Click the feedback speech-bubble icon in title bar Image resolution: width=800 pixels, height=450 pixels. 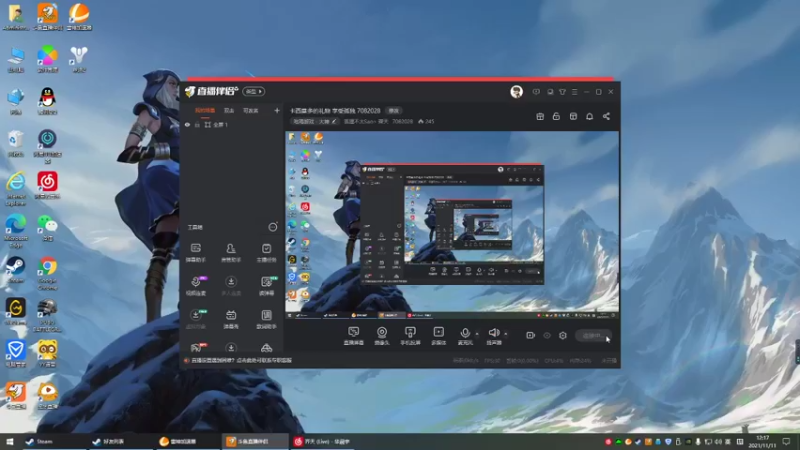536,92
